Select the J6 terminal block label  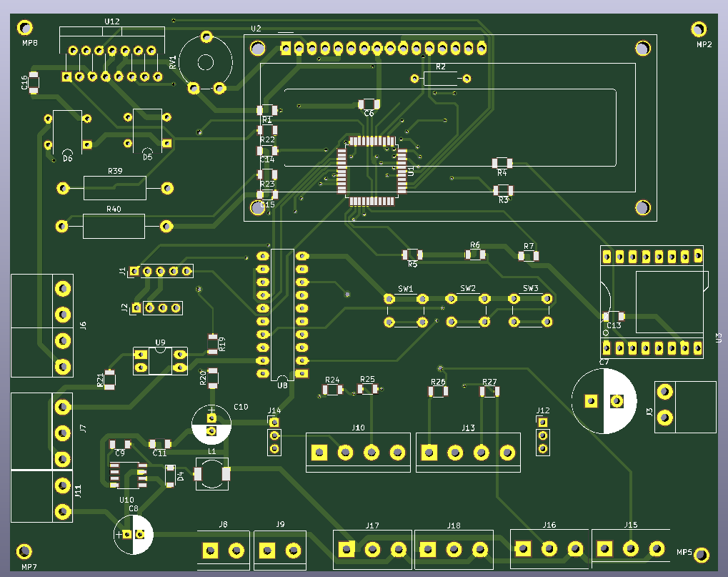click(83, 325)
